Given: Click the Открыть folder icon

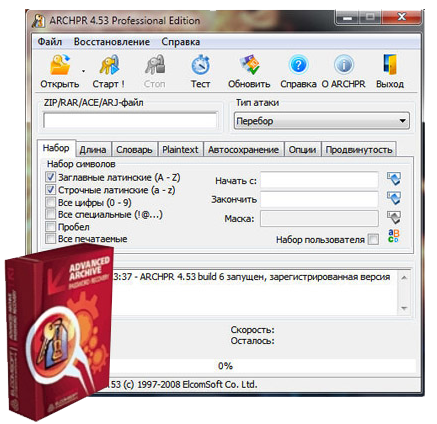Looking at the screenshot, I should tap(60, 65).
